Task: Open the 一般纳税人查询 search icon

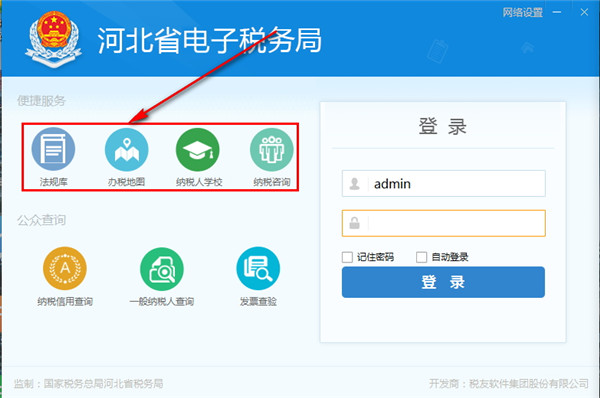Action: point(162,269)
